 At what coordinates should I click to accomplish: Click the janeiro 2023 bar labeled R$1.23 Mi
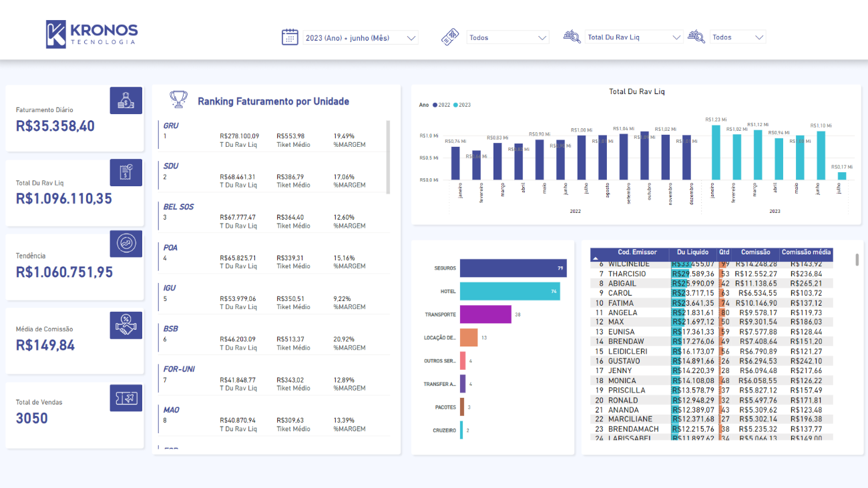point(716,152)
